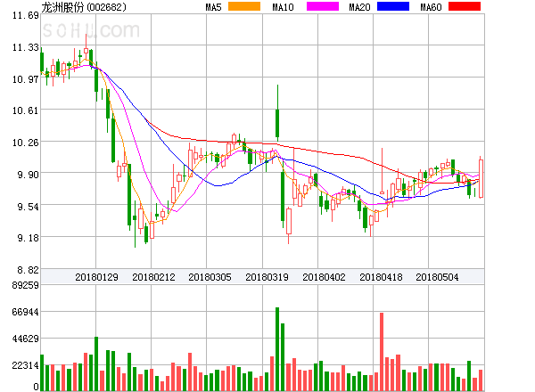Click the MA60 legend label

tap(431, 7)
